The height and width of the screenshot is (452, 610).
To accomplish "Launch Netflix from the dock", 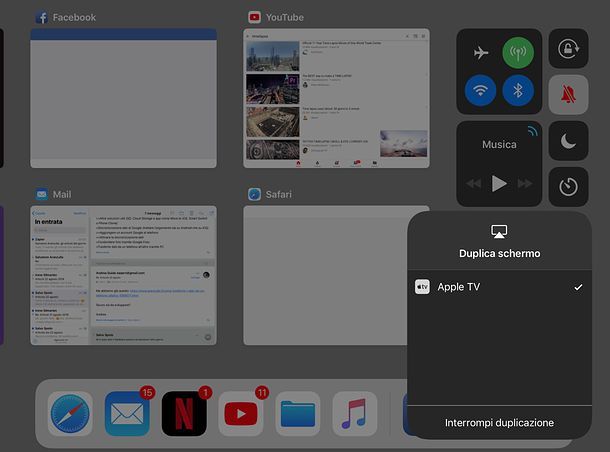I will pyautogui.click(x=184, y=413).
